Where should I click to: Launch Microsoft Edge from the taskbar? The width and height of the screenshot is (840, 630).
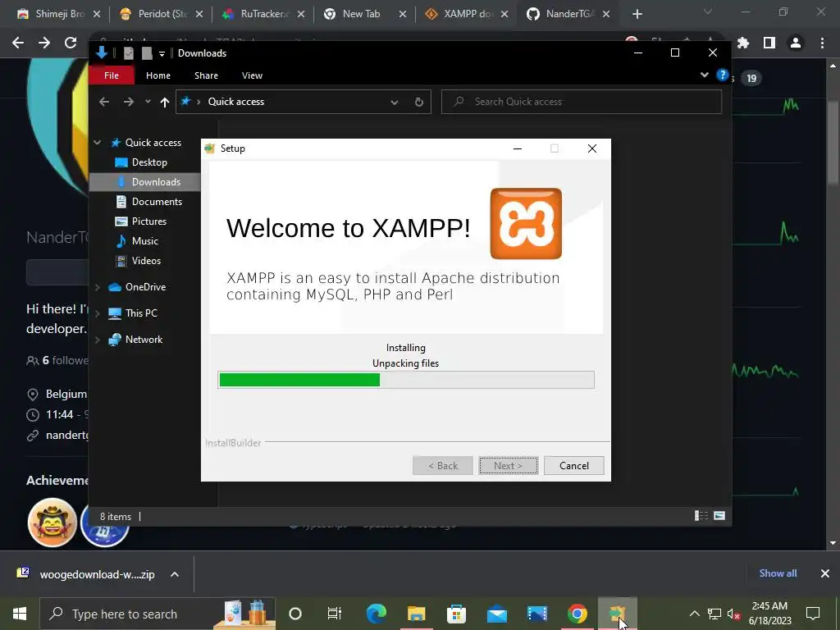point(376,614)
